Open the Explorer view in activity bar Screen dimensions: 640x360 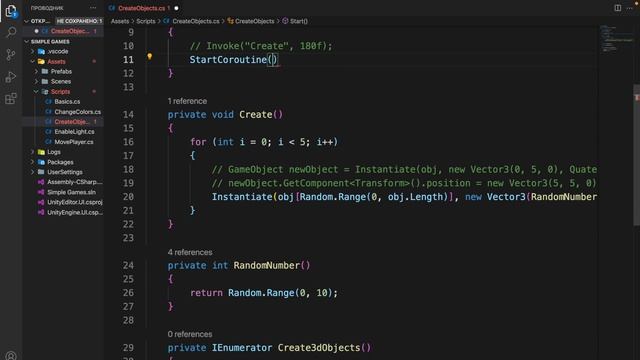tap(11, 11)
